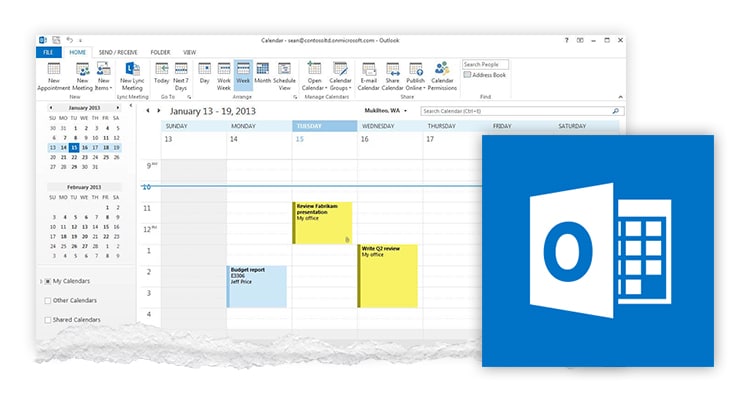750x400 pixels.
Task: Open the Open Calendar dropdown
Action: 314,76
